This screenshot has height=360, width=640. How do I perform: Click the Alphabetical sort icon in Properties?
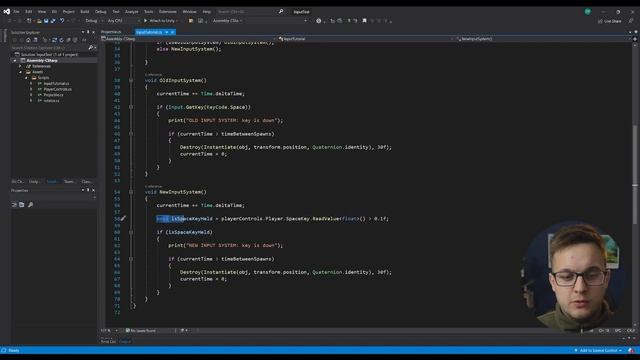(x=22, y=204)
